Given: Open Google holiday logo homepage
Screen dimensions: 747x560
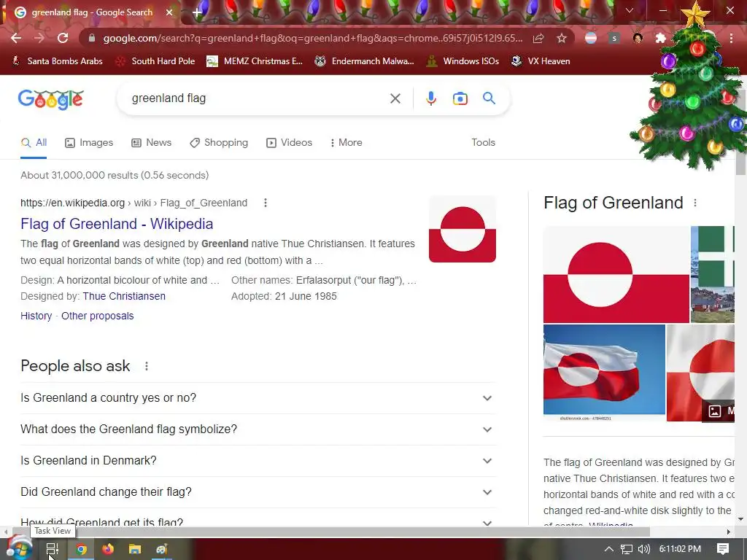Looking at the screenshot, I should point(51,99).
